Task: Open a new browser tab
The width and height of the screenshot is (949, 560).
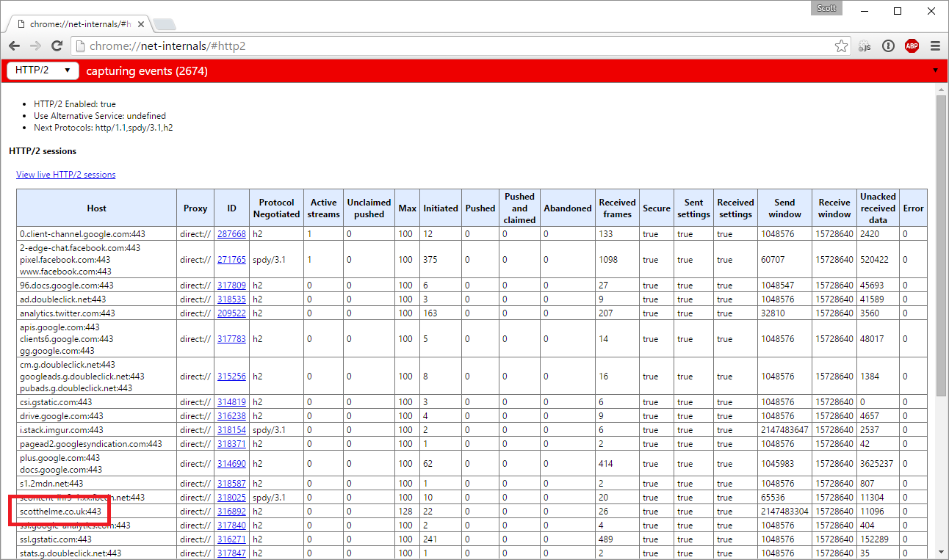Action: coord(165,23)
